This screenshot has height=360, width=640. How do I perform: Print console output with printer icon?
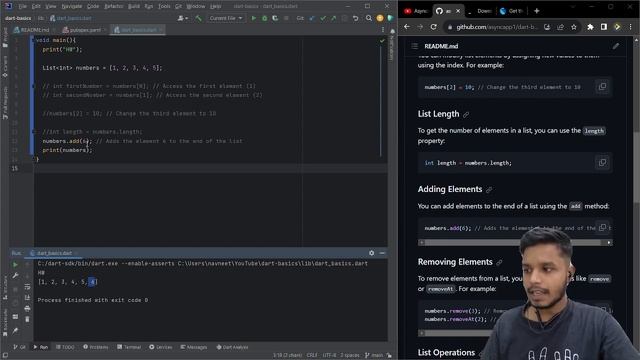tap(27, 309)
